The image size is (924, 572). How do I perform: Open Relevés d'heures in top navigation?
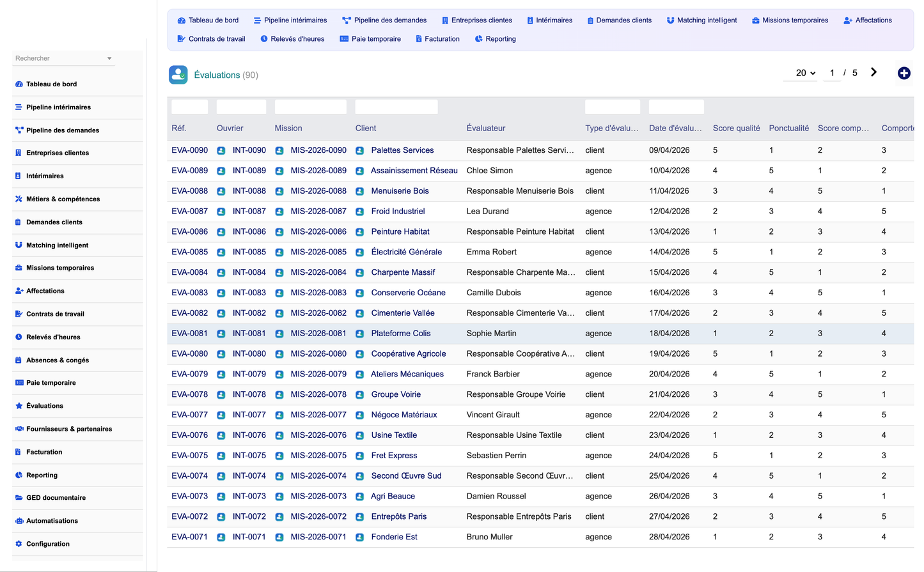(x=292, y=39)
